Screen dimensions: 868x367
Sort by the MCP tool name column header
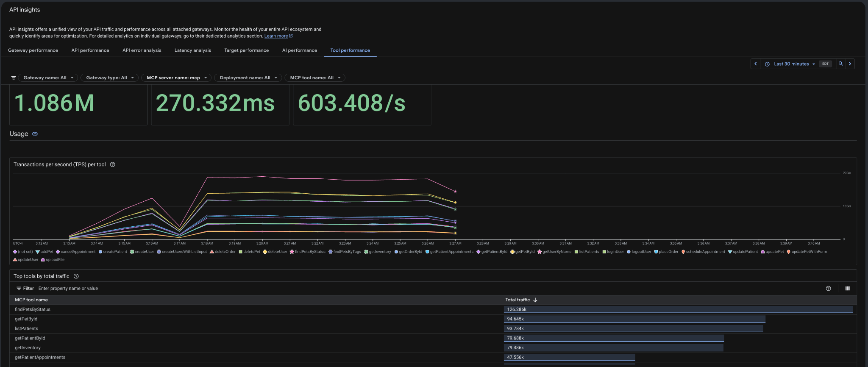pyautogui.click(x=31, y=300)
